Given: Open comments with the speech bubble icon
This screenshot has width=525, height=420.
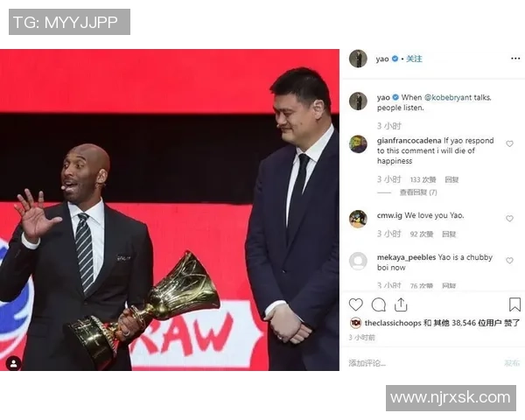Looking at the screenshot, I should coord(378,304).
